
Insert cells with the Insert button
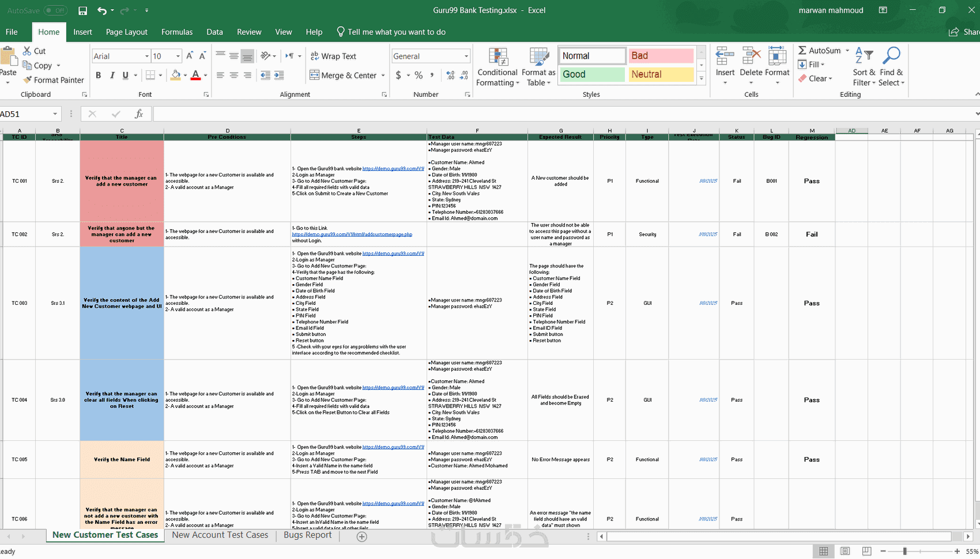click(x=725, y=67)
